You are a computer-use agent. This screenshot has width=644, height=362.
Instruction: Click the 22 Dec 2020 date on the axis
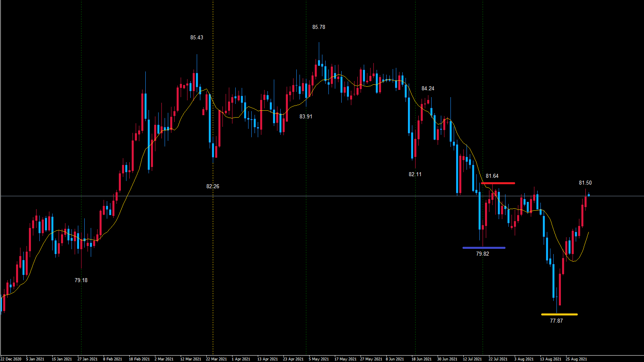[11, 359]
